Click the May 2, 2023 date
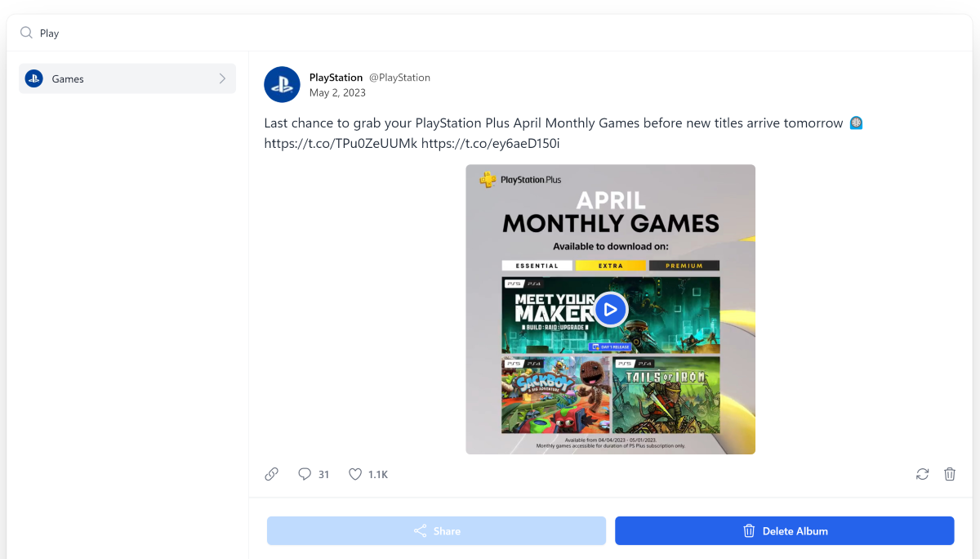Screen dimensions: 980x559 (x=337, y=93)
